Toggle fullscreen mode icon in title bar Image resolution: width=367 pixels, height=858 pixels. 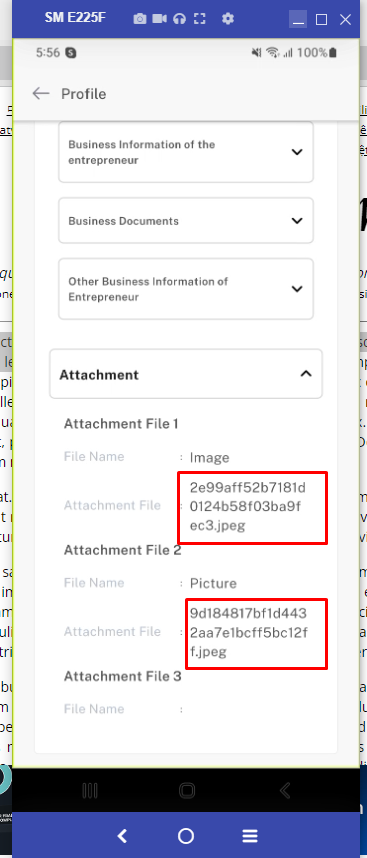[x=200, y=19]
